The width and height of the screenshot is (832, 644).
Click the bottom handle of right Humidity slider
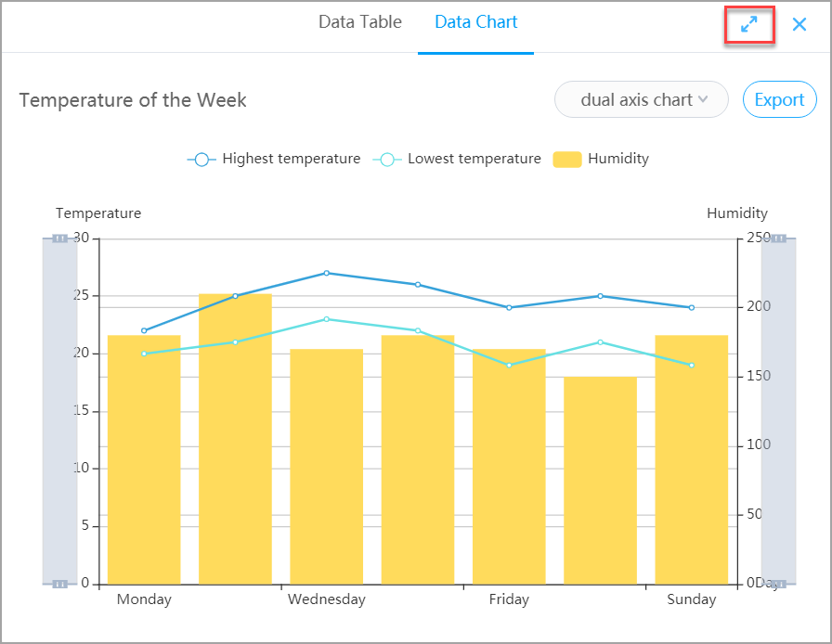[x=778, y=584]
